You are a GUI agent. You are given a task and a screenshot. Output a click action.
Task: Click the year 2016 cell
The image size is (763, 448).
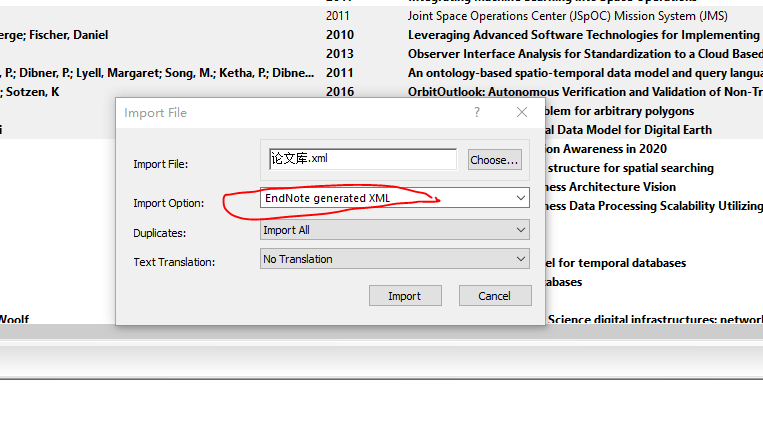(x=340, y=92)
